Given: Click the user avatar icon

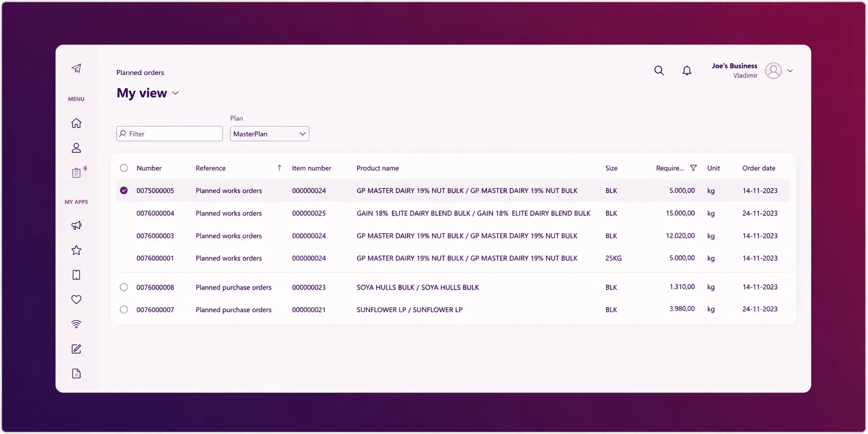Looking at the screenshot, I should point(774,70).
